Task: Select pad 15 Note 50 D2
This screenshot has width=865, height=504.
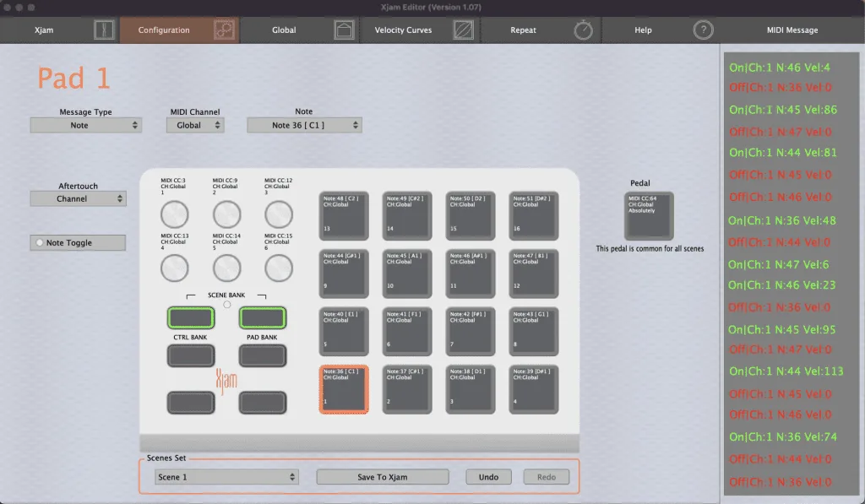Action: [x=471, y=215]
